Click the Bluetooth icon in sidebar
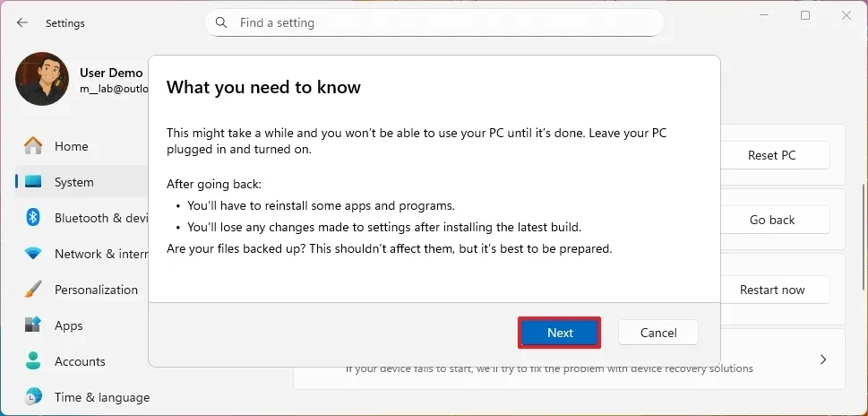868x416 pixels. 33,218
